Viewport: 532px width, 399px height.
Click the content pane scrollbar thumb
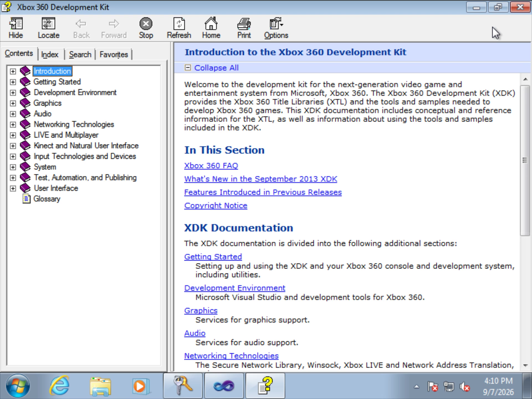tap(525, 160)
